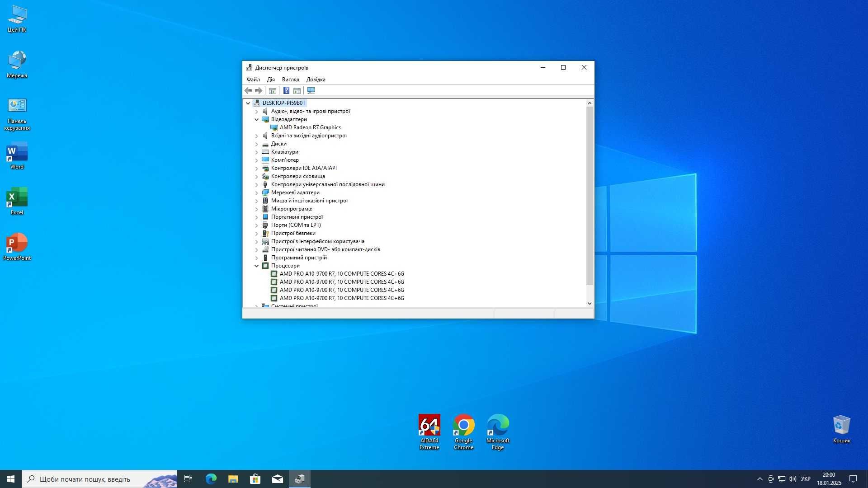This screenshot has height=488, width=868.
Task: Click the УКР language indicator
Action: (x=806, y=479)
